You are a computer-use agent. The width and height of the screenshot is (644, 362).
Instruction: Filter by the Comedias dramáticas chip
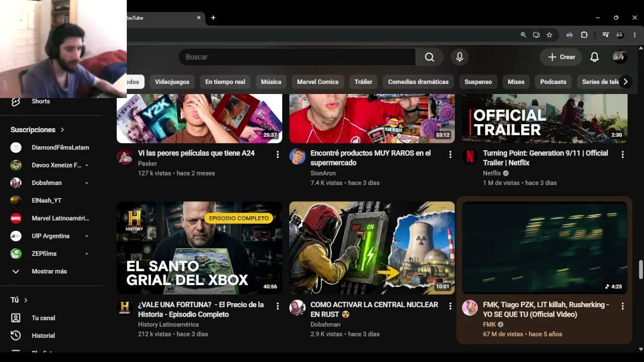[x=418, y=81]
